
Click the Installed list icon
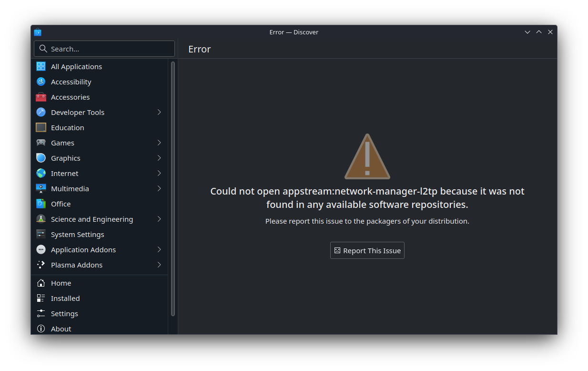[41, 298]
